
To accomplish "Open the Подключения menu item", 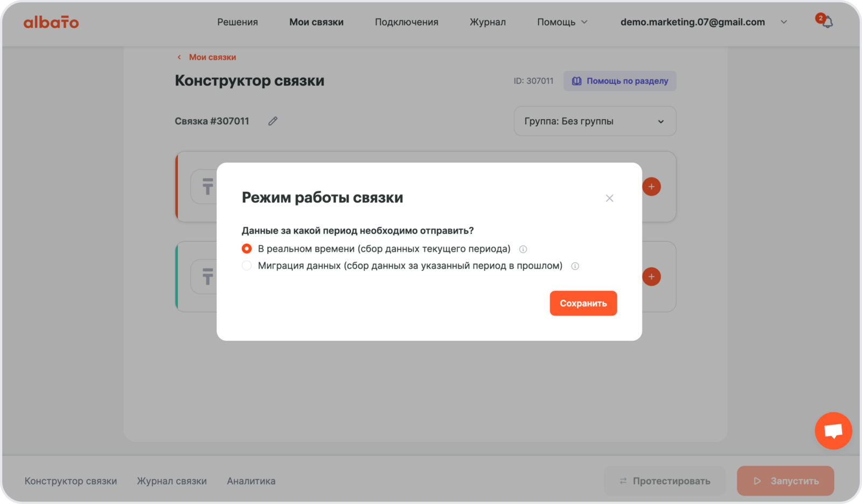I will 406,22.
